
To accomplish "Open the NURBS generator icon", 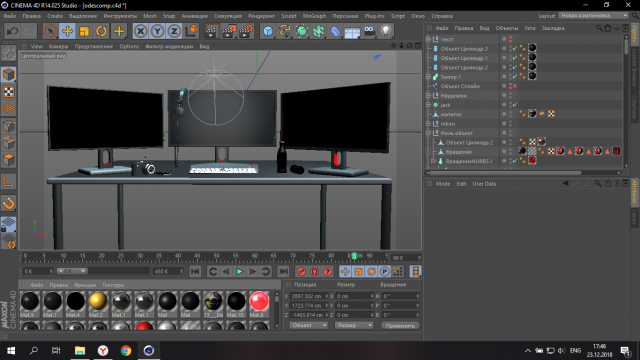I will (x=302, y=31).
